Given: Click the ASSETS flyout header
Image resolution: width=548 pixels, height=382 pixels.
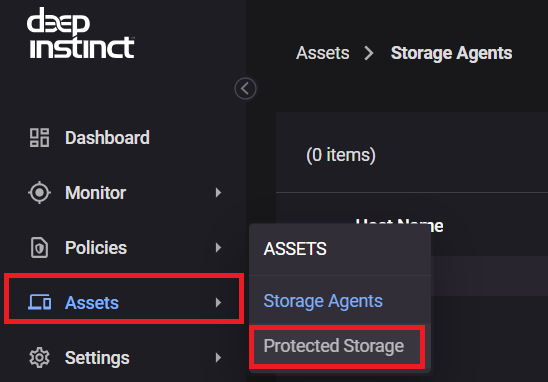Looking at the screenshot, I should (295, 249).
